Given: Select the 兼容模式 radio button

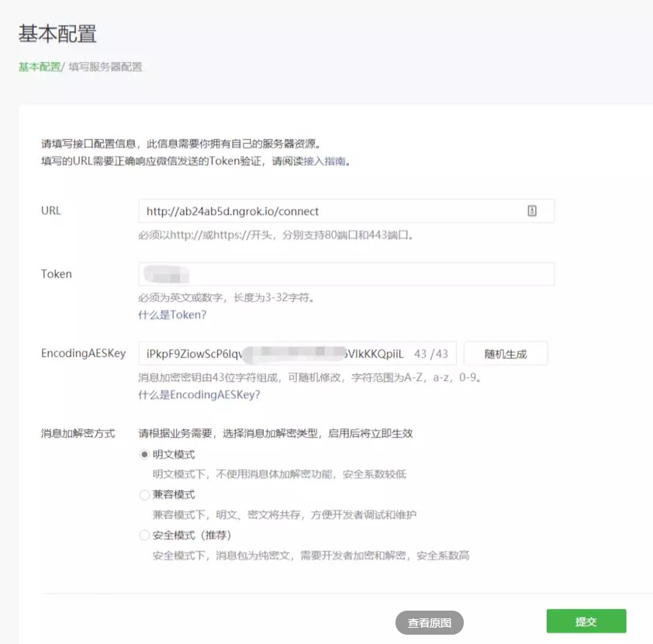Looking at the screenshot, I should (x=144, y=494).
